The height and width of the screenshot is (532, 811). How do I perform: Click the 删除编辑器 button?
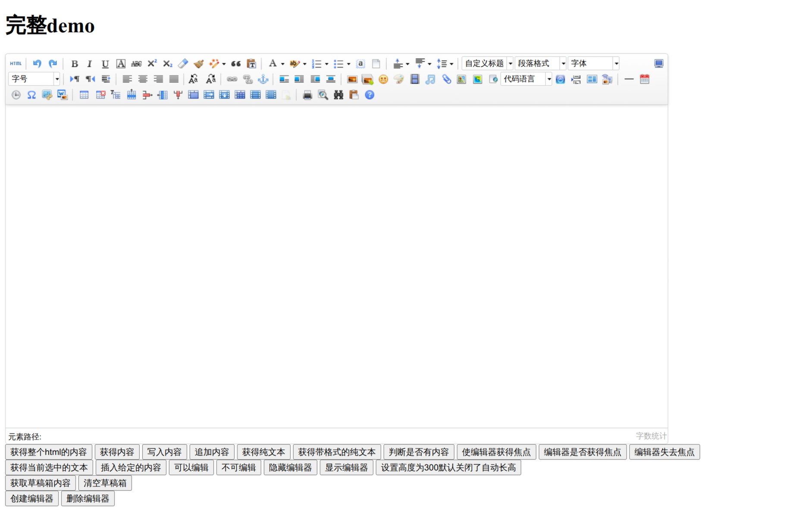[88, 499]
